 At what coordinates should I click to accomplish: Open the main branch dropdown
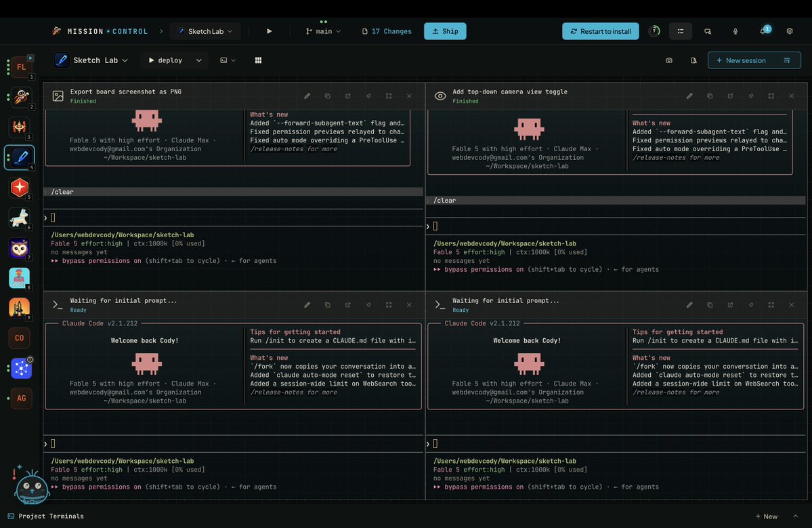(324, 31)
